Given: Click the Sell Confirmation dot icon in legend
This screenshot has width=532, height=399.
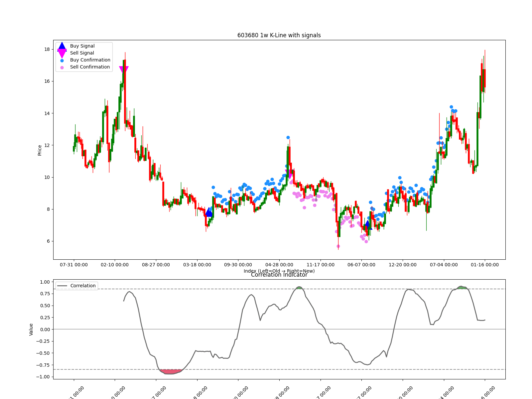Looking at the screenshot, I should (61, 67).
